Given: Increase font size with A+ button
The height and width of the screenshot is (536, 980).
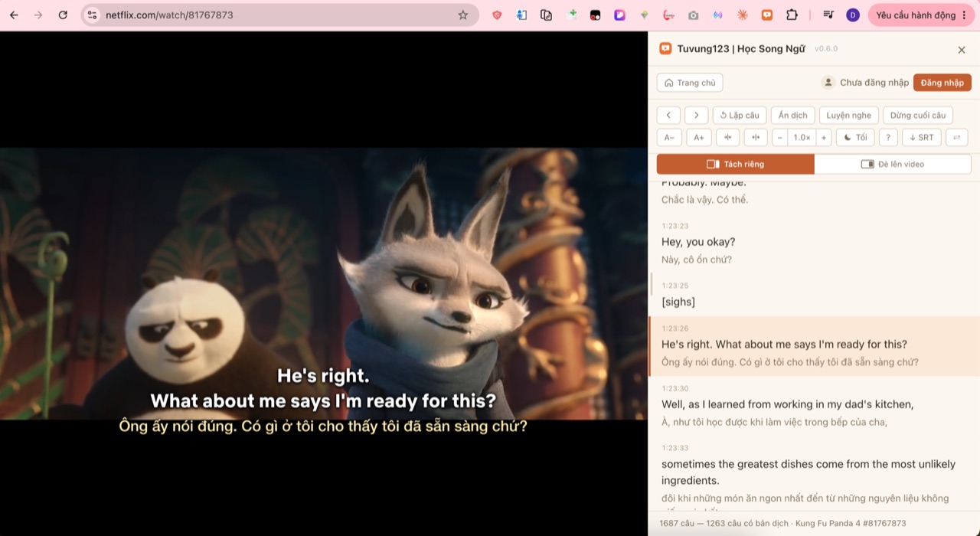Looking at the screenshot, I should pos(698,137).
